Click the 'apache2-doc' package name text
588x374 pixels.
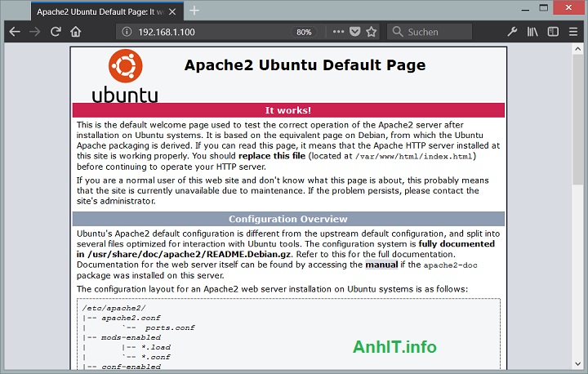[450, 265]
